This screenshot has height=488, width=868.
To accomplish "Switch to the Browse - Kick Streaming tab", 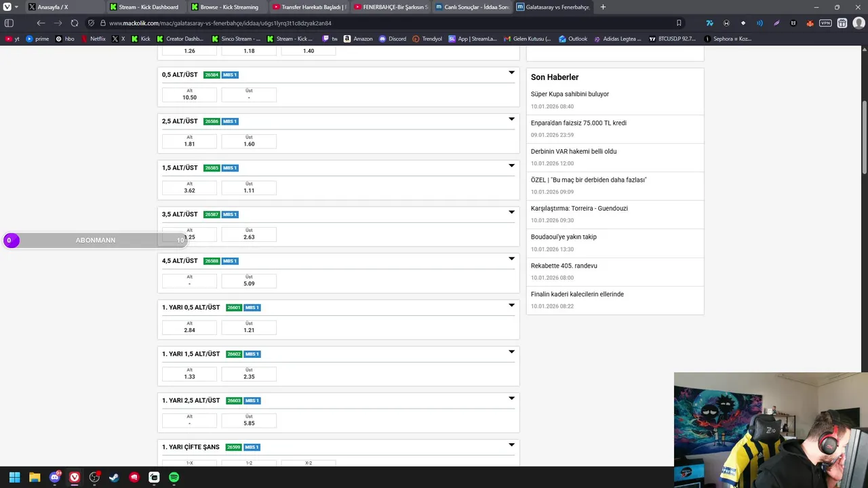I will 227,7.
